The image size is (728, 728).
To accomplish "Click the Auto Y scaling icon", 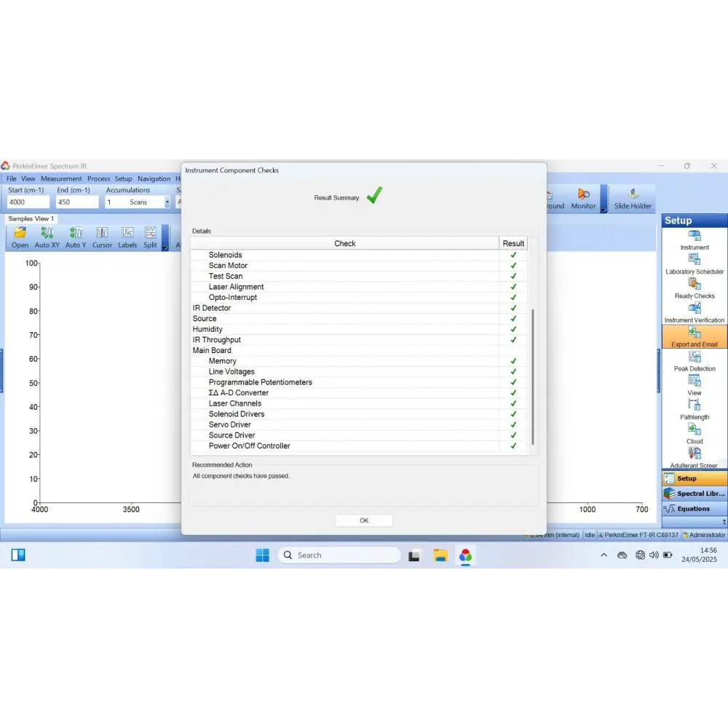I will tap(76, 238).
